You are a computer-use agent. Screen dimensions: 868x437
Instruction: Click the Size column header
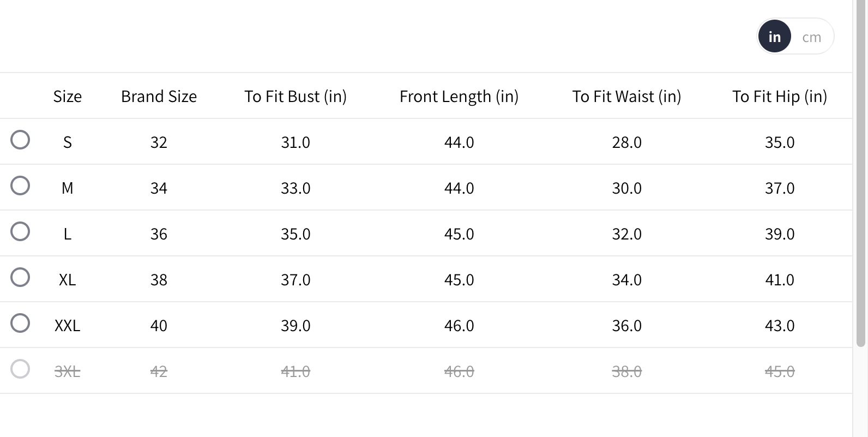[68, 97]
